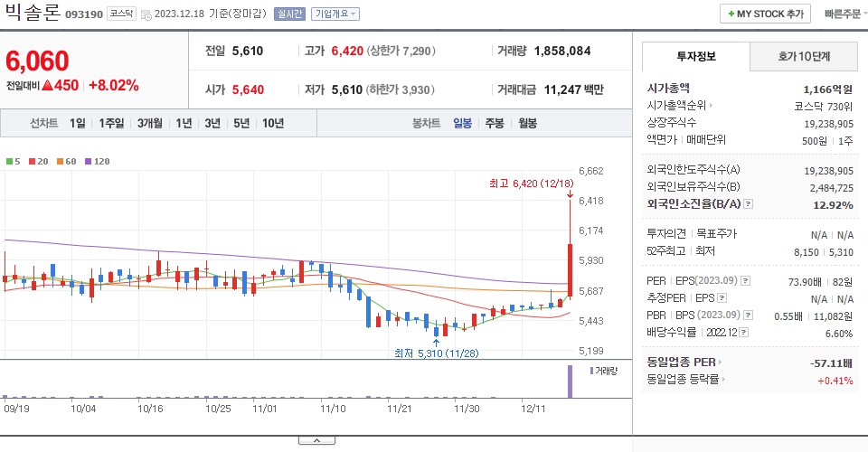Click help icon next to 추정PER EPS
Viewport: 868px width, 452px height.
pyautogui.click(x=722, y=297)
